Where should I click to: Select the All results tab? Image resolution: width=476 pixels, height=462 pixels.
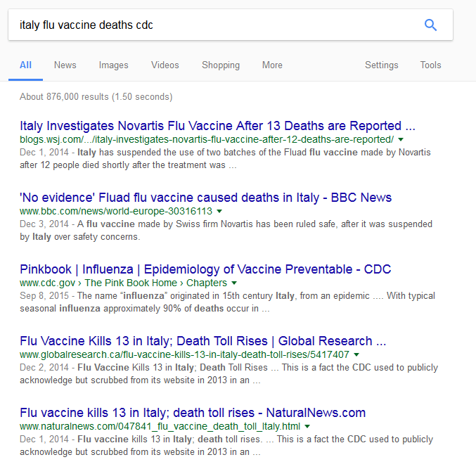point(25,65)
